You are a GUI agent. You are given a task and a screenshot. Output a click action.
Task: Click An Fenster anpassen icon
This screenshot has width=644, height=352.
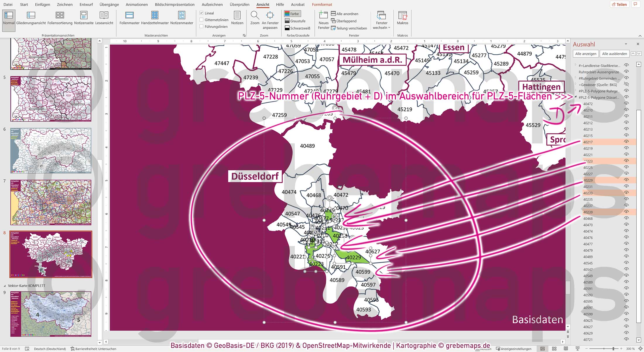(x=270, y=15)
